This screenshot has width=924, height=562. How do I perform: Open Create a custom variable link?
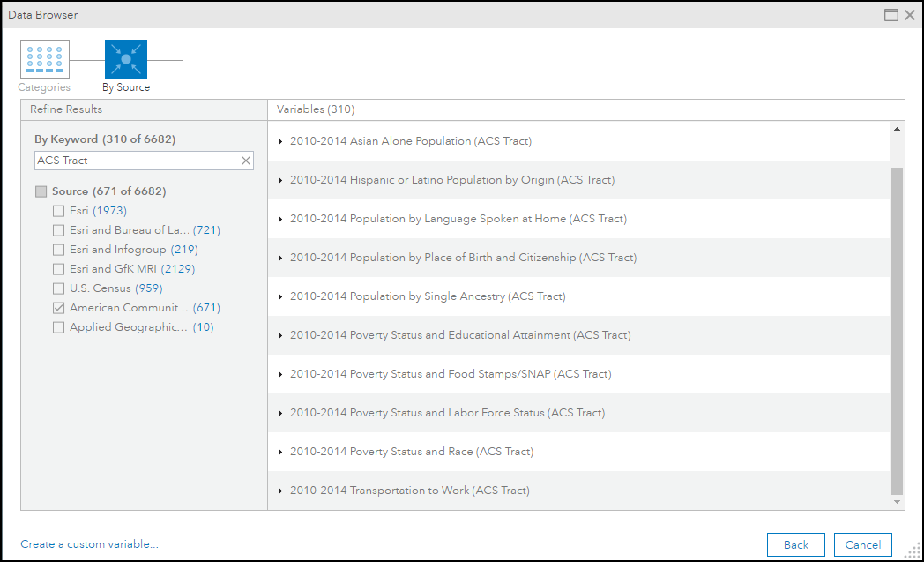click(x=89, y=544)
